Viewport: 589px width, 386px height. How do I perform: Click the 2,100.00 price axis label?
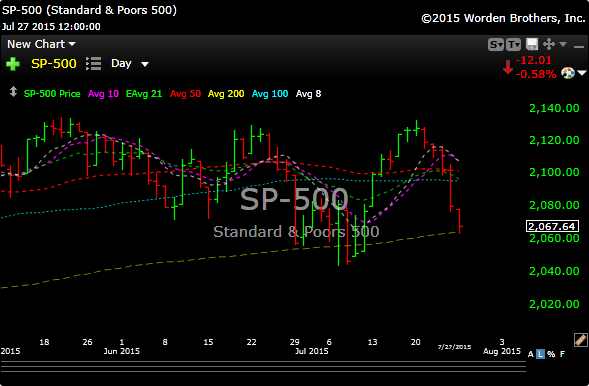[x=554, y=172]
